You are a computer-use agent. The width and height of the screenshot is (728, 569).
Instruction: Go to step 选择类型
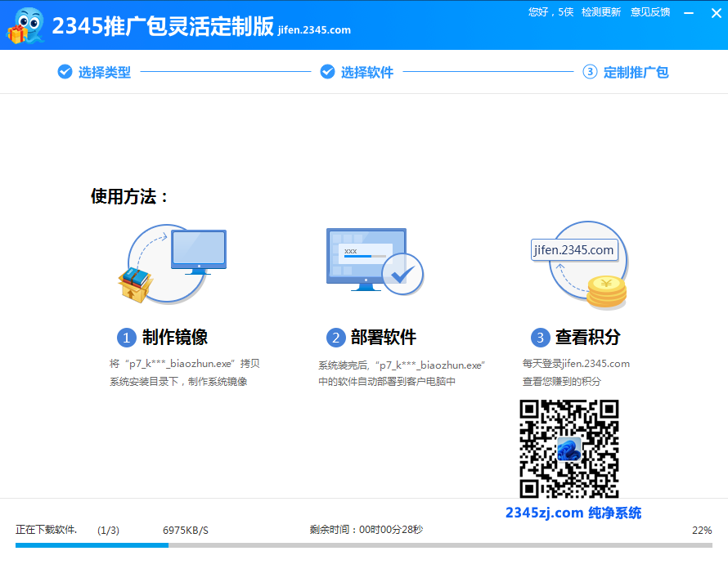point(94,72)
